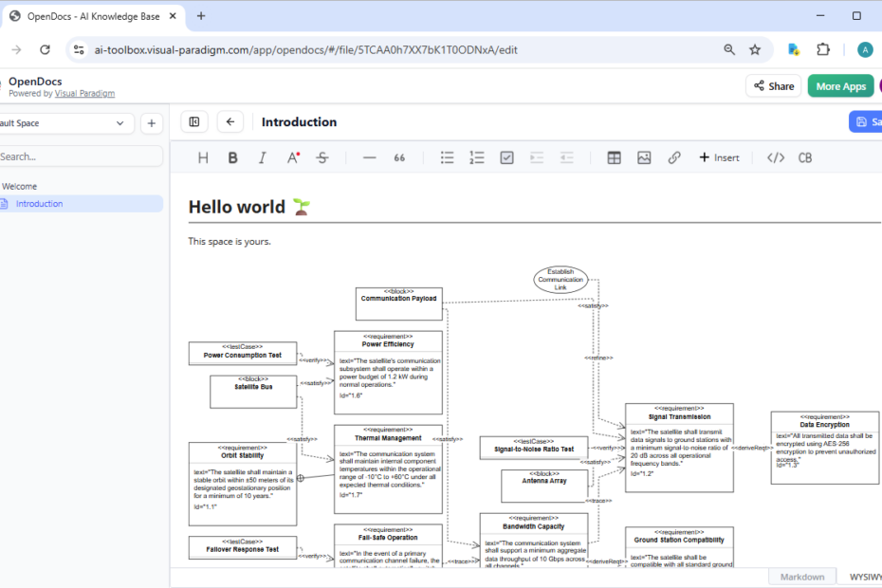Insert a task checklist from the toolbar
Screen dimensions: 882x588
pos(506,157)
